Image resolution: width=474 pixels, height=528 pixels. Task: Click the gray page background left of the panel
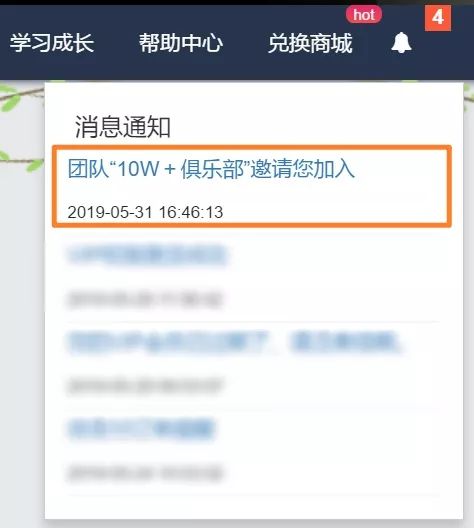[x=22, y=303]
